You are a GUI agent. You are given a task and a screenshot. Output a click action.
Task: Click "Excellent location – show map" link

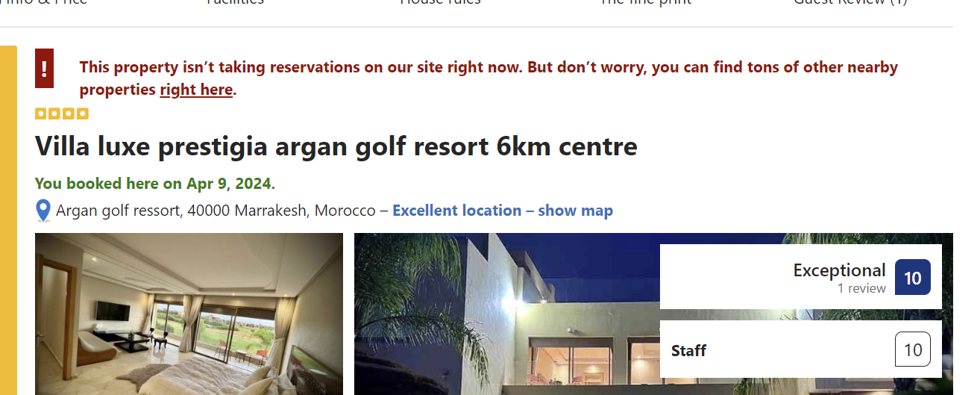click(503, 211)
